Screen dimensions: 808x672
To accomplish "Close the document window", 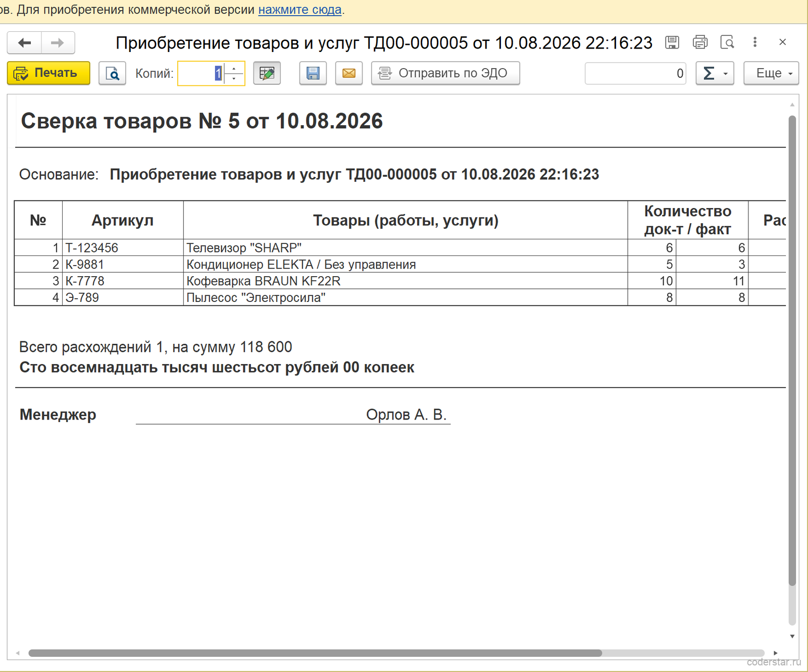I will coord(783,42).
